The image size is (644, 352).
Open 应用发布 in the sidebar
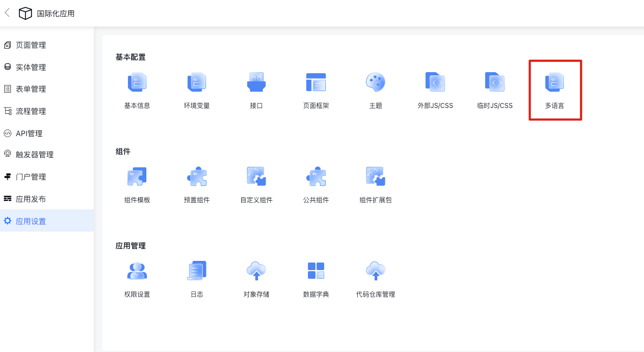click(x=31, y=199)
